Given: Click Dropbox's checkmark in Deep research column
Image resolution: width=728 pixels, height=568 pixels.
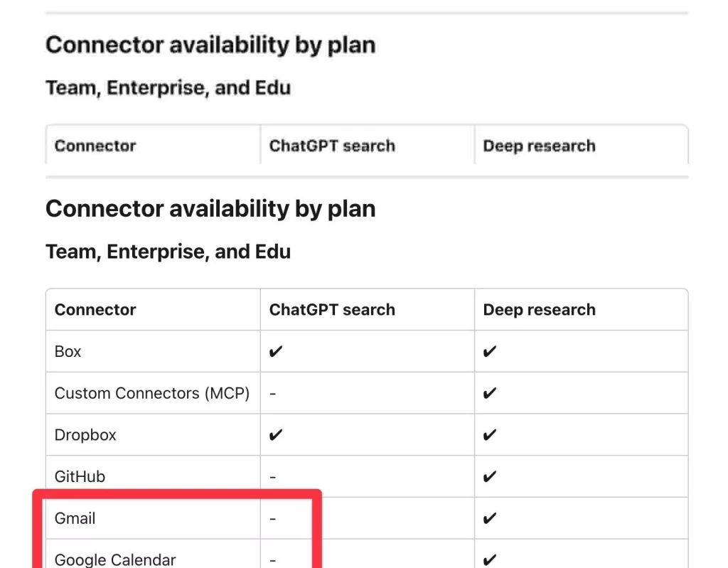Looking at the screenshot, I should 490,435.
